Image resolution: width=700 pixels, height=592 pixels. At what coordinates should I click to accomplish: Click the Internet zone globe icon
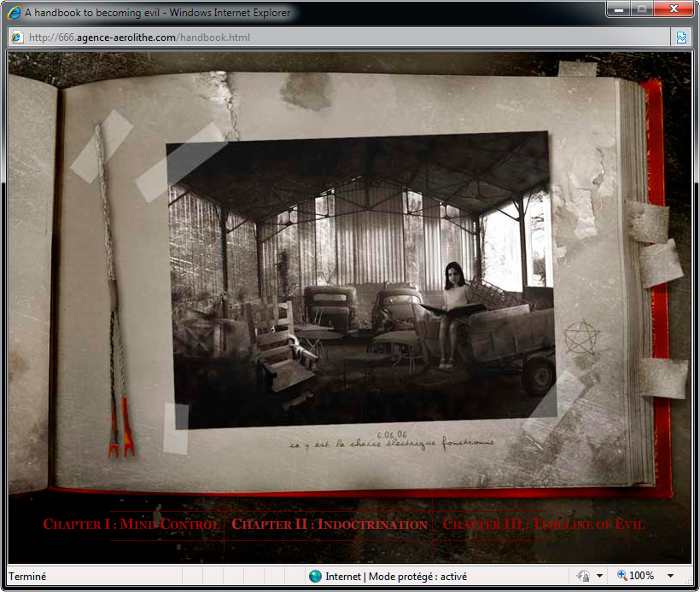point(315,577)
